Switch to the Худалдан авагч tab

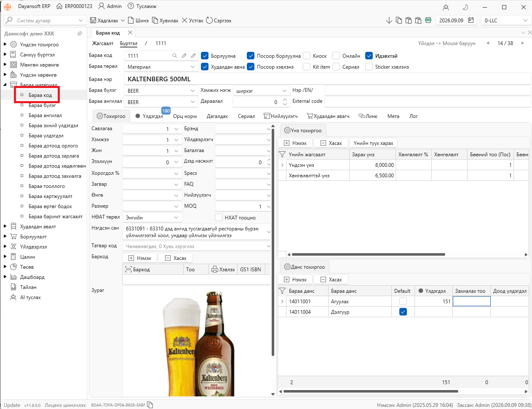click(x=328, y=116)
